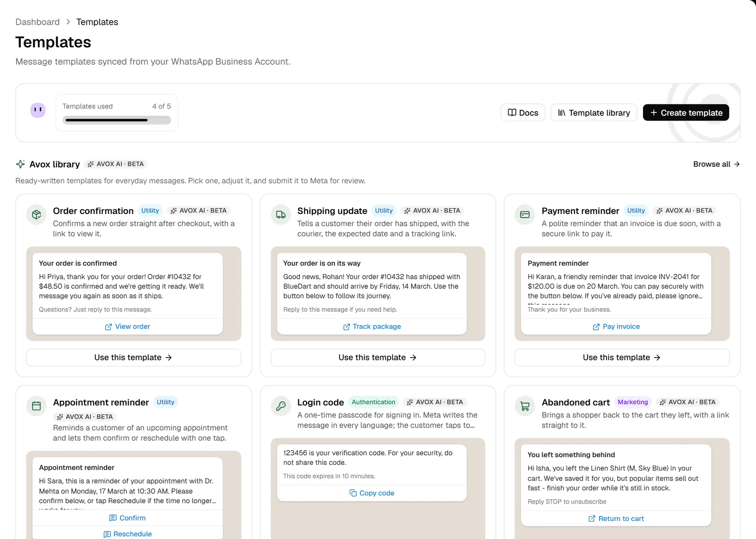
Task: Click 'This code expires in 10 minutes.' text
Action: 329,476
